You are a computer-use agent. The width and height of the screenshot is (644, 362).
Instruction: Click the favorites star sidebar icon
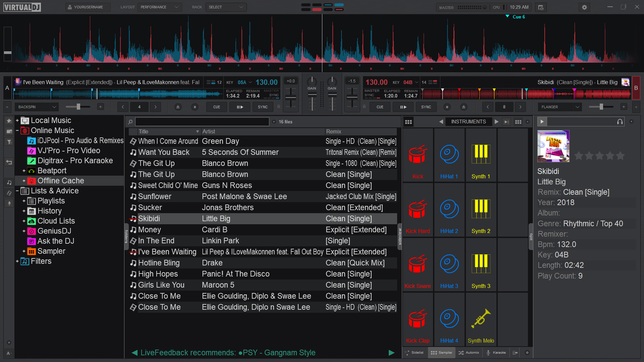(x=9, y=121)
